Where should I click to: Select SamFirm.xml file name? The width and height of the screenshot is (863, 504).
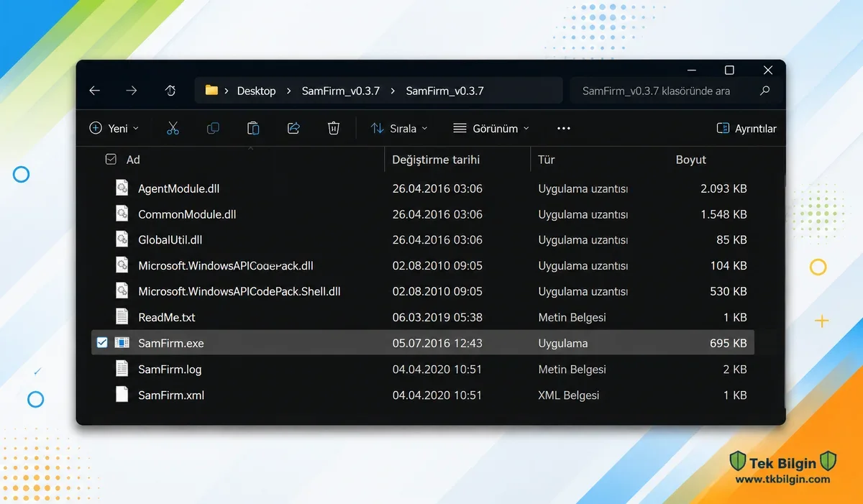(171, 395)
